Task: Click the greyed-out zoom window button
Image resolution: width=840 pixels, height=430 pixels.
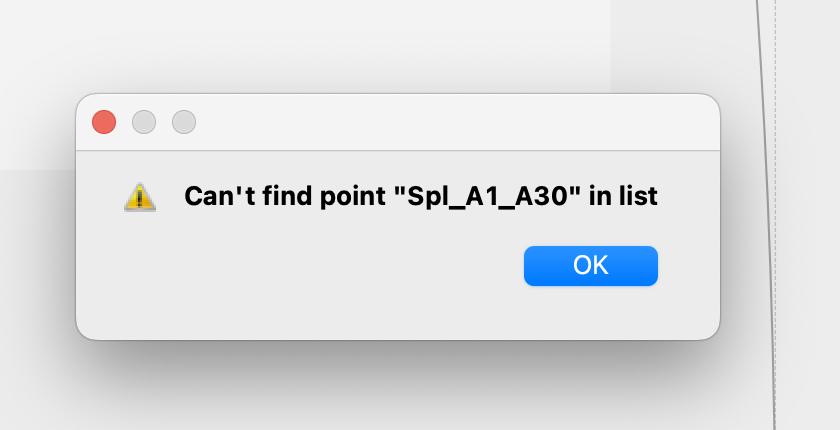Action: tap(184, 122)
